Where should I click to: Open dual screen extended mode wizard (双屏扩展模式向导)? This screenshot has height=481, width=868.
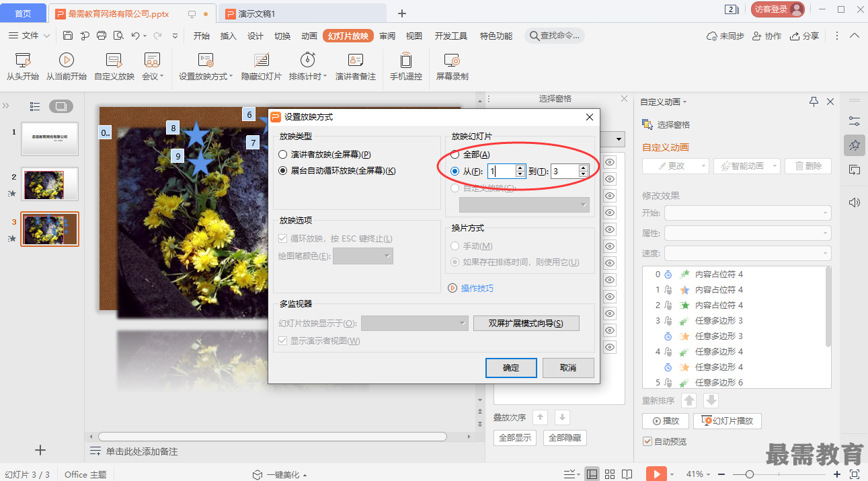click(526, 324)
